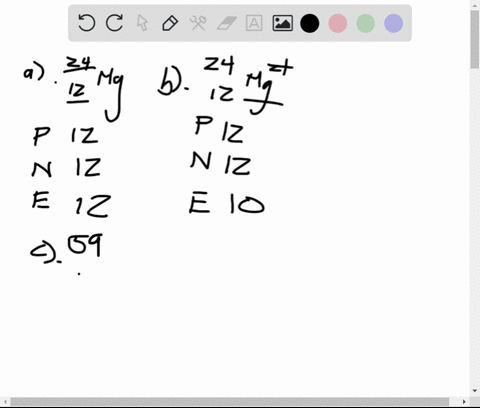Set pen color to pink
This screenshot has height=408, width=480.
(338, 23)
